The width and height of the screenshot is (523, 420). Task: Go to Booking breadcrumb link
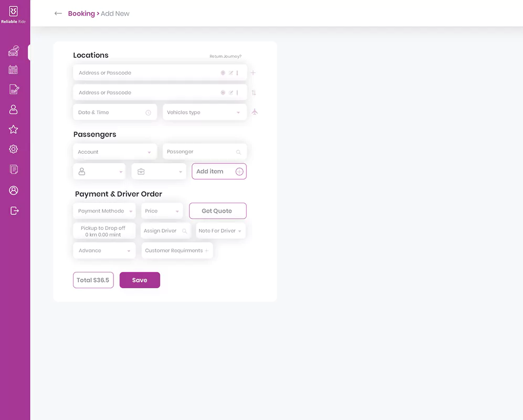coord(81,14)
